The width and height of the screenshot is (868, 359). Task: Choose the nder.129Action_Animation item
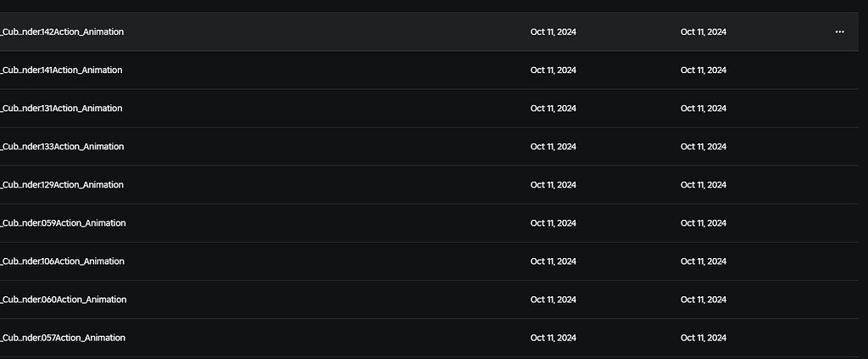pyautogui.click(x=63, y=185)
